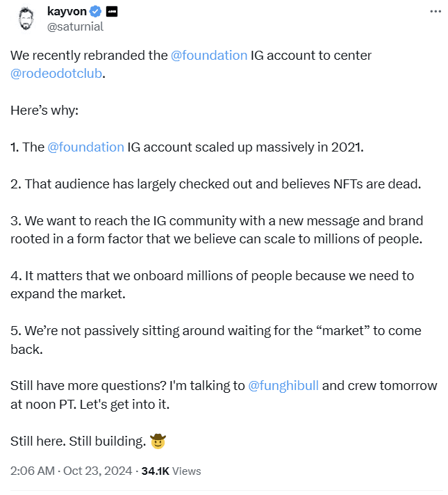Open the three-dot more options menu

(435, 12)
